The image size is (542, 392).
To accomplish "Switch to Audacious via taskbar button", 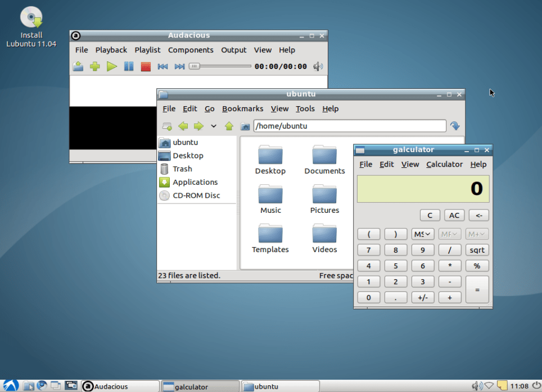I will tap(120, 386).
